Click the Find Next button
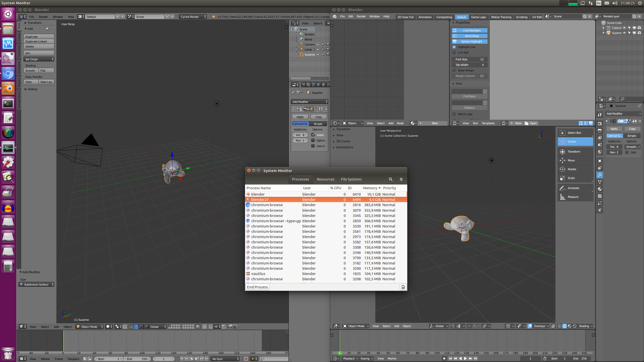The width and height of the screenshot is (644, 362). (469, 96)
